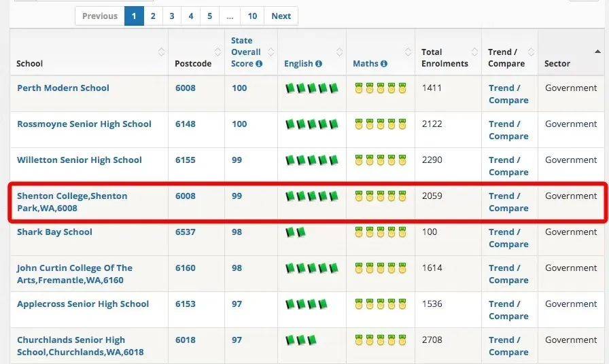Click enrolment value 2708

tap(432, 340)
